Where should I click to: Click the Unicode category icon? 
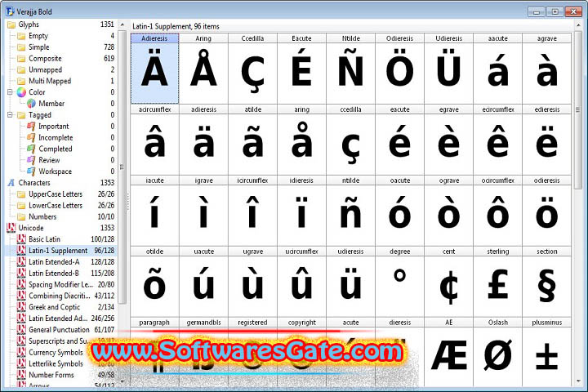tap(11, 228)
